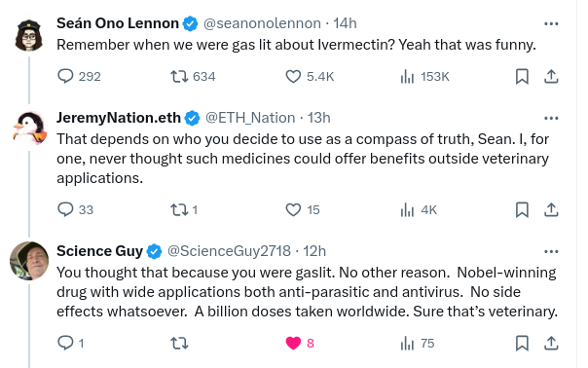Like JeremyNation.eth's reply
588x368 pixels.
293,209
